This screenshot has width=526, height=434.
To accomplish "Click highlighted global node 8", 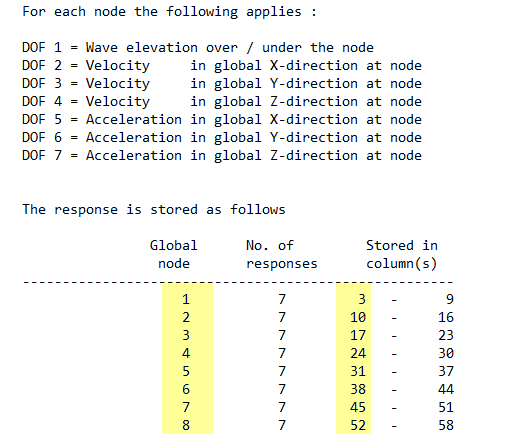I will [x=186, y=425].
